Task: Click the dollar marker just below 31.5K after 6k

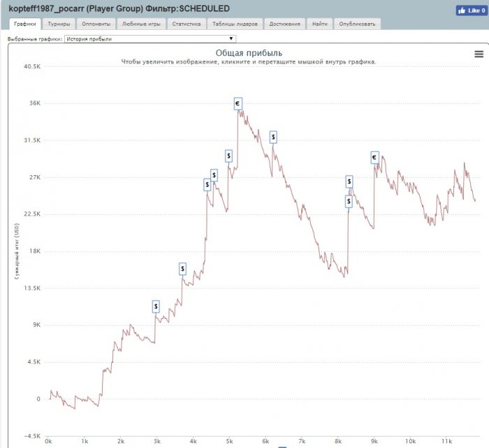Action: (273, 137)
